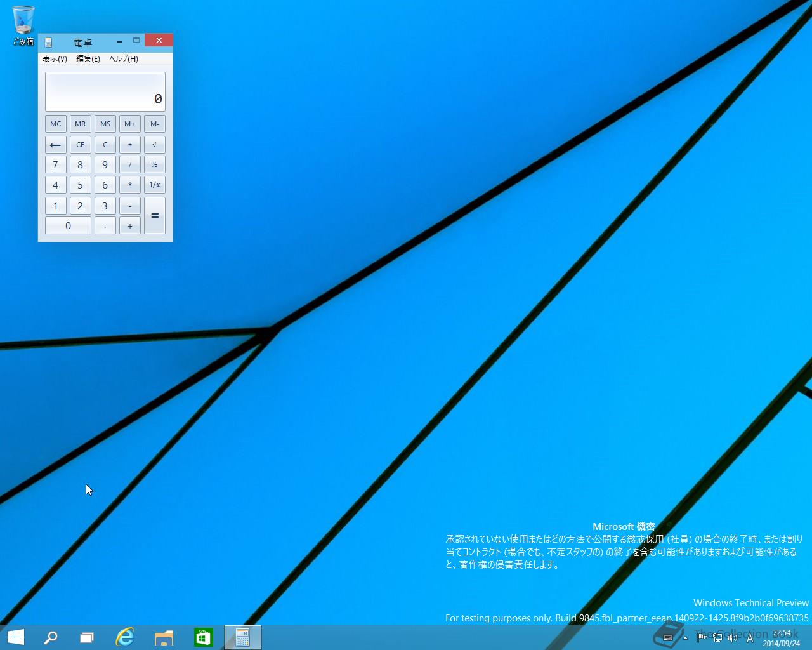Open the ヘルプ(H) menu in Calculator
The height and width of the screenshot is (650, 812).
123,58
